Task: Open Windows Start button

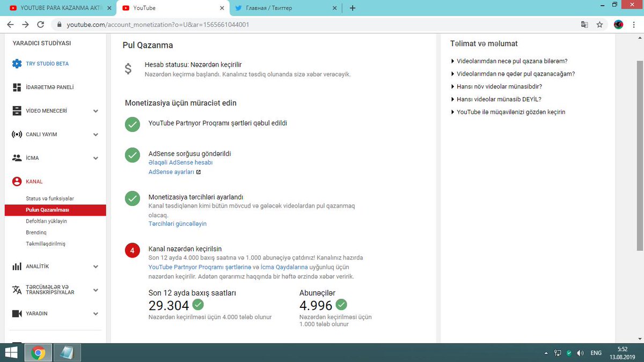Action: 11,353
